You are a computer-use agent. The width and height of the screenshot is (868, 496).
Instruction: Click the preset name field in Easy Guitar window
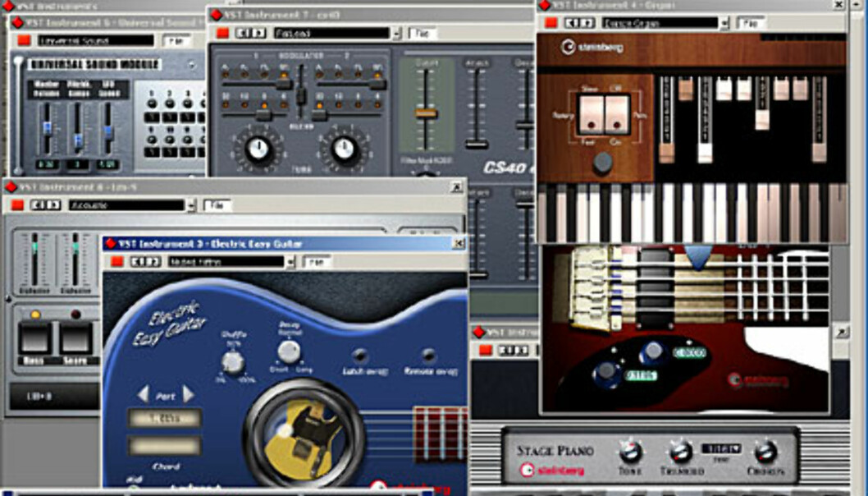coord(226,262)
